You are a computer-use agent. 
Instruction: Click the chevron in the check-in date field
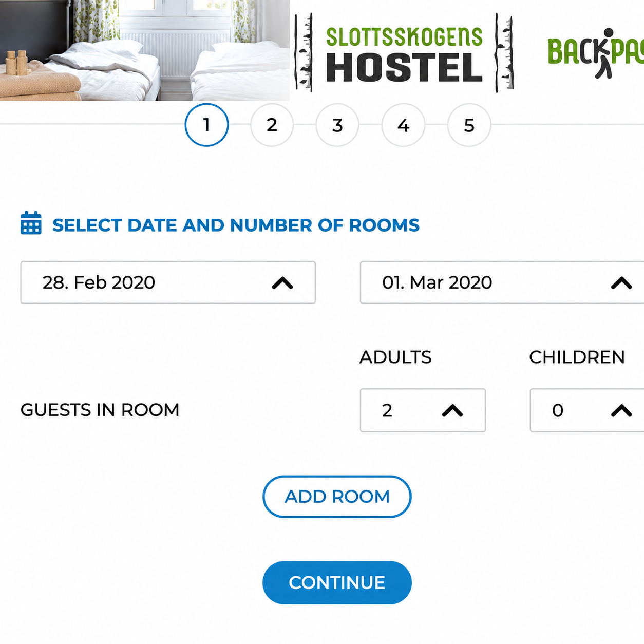282,283
